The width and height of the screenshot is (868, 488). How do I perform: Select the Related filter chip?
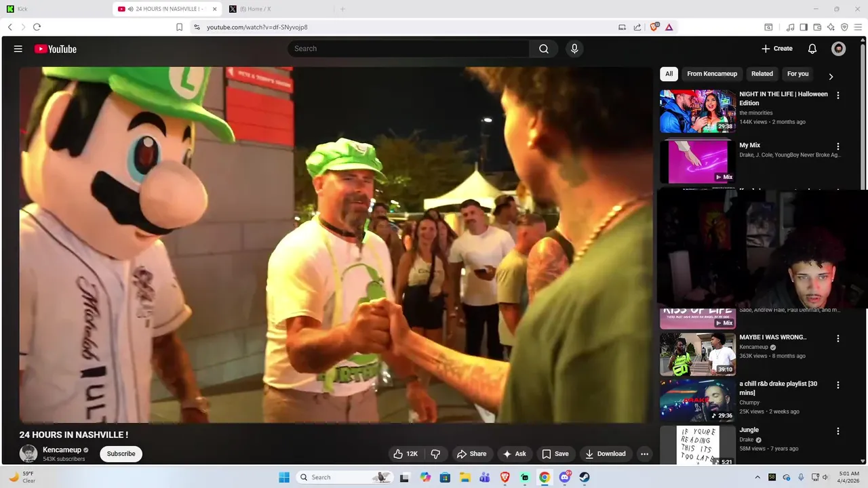(762, 74)
